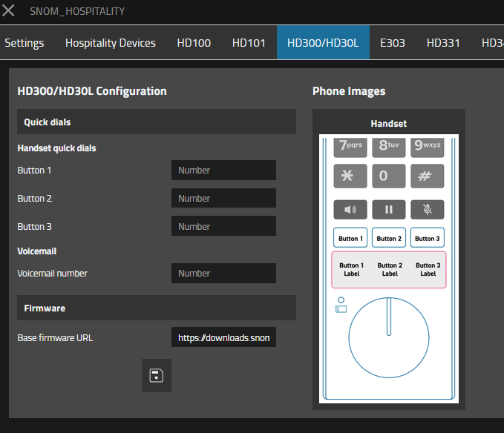Image resolution: width=504 pixels, height=433 pixels.
Task: Click the star key on handset image
Action: coord(350,176)
